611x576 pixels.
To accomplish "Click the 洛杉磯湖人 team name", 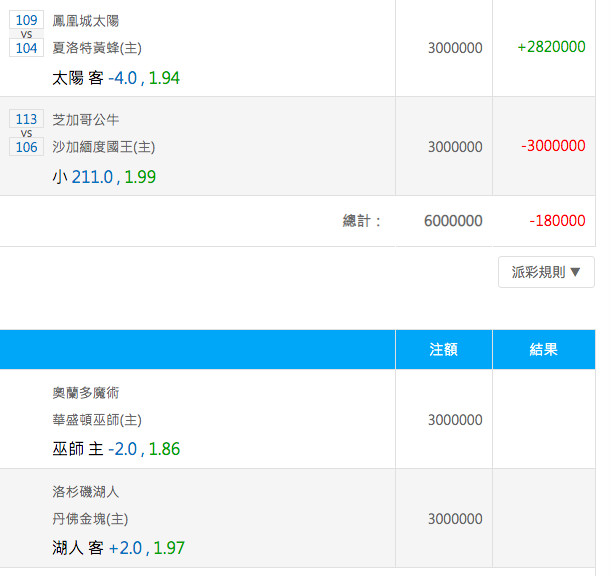I will tap(86, 491).
